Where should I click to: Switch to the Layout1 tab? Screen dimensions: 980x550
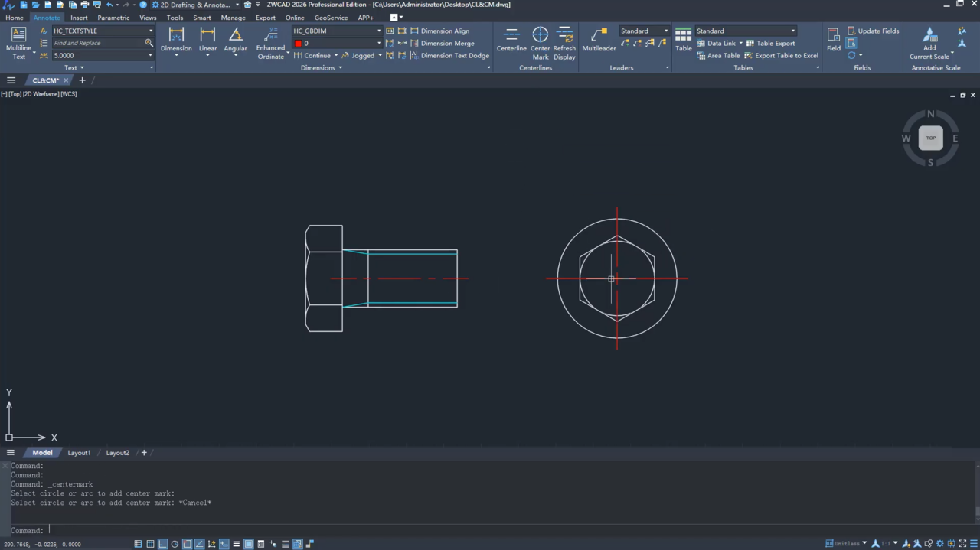tap(79, 453)
